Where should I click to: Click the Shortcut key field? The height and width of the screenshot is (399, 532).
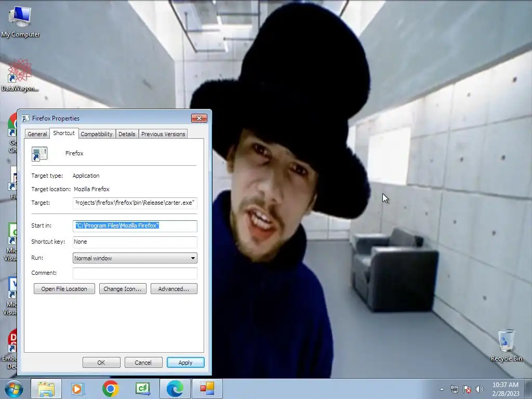(x=135, y=242)
